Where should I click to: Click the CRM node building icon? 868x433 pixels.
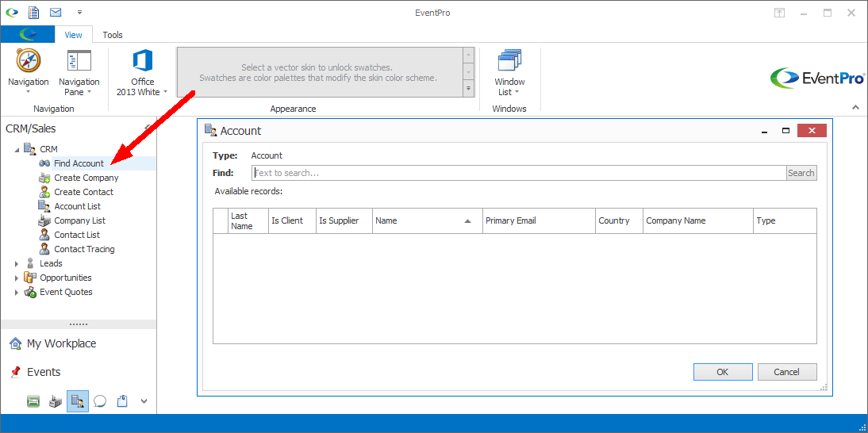(30, 149)
